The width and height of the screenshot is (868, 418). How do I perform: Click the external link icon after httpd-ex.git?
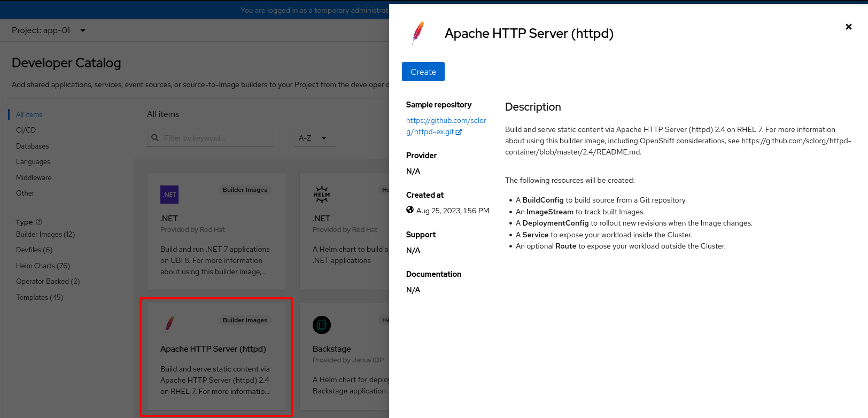point(459,132)
